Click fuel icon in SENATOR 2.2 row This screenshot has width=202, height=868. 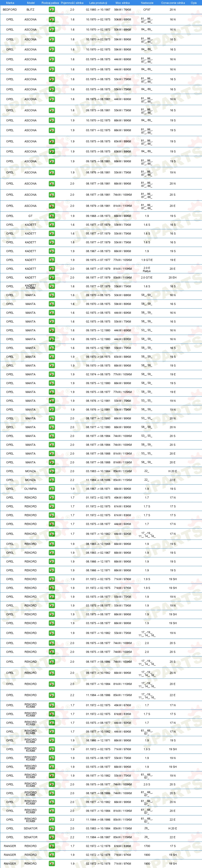(x=51, y=837)
